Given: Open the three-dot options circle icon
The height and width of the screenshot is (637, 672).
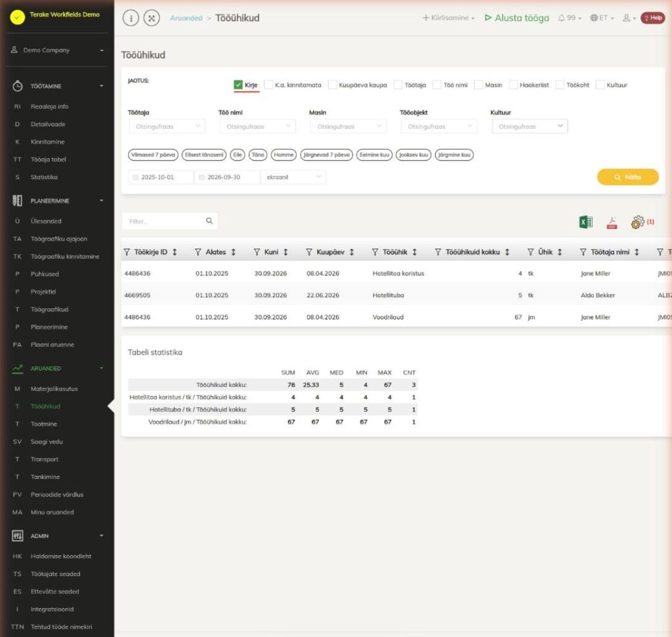Looking at the screenshot, I should click(x=131, y=18).
